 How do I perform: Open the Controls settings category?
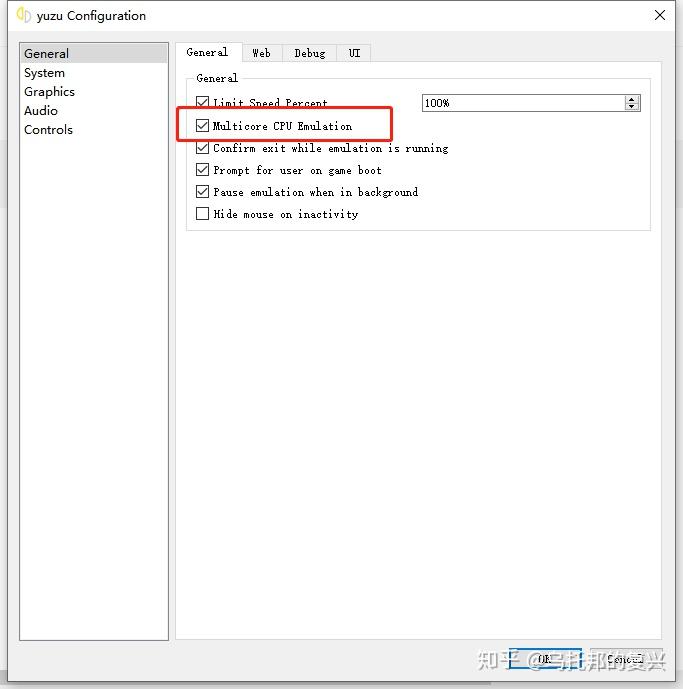[x=94, y=130]
